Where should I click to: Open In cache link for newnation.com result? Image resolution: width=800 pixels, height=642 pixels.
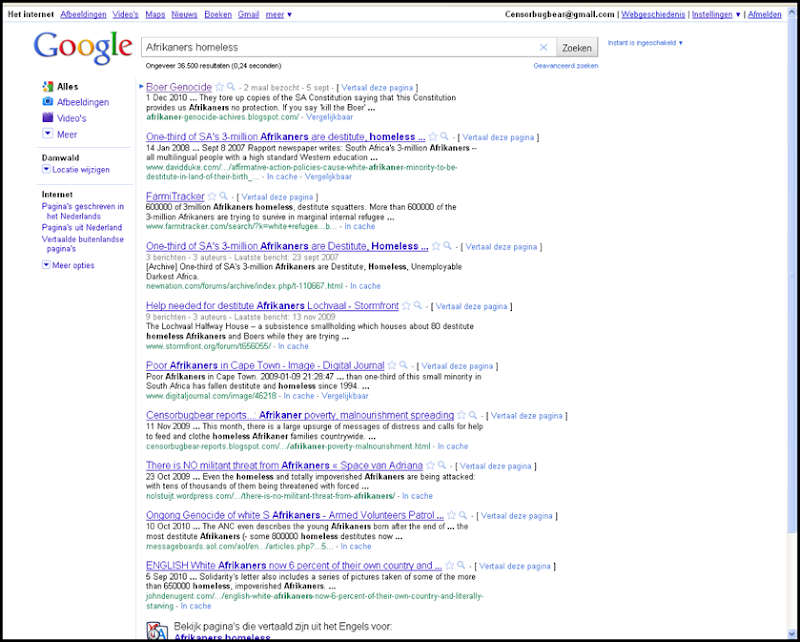pyautogui.click(x=365, y=286)
